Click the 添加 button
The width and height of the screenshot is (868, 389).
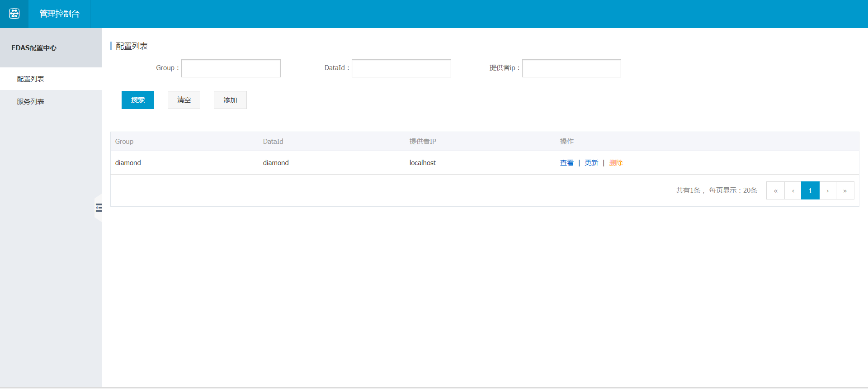(230, 100)
